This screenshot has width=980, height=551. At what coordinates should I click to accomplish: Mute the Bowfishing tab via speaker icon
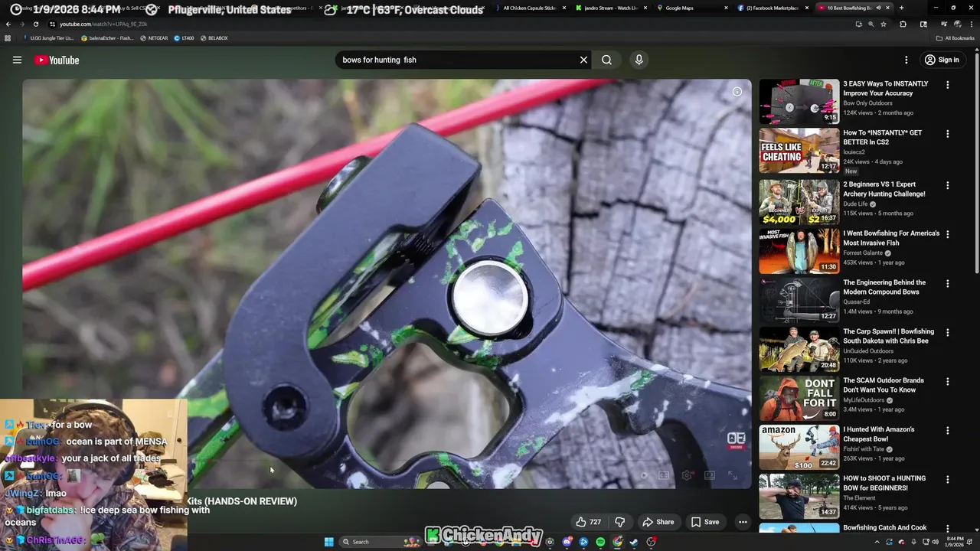[878, 8]
